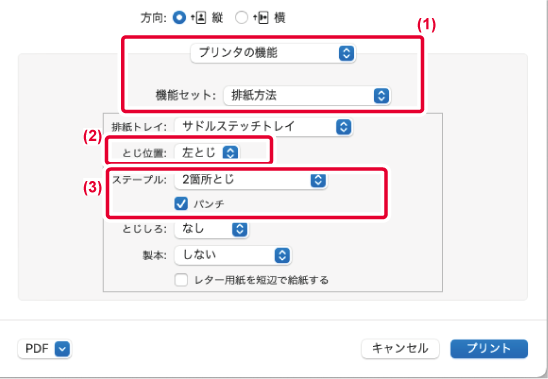
Task: Open the PDF options arrow menu
Action: point(62,349)
